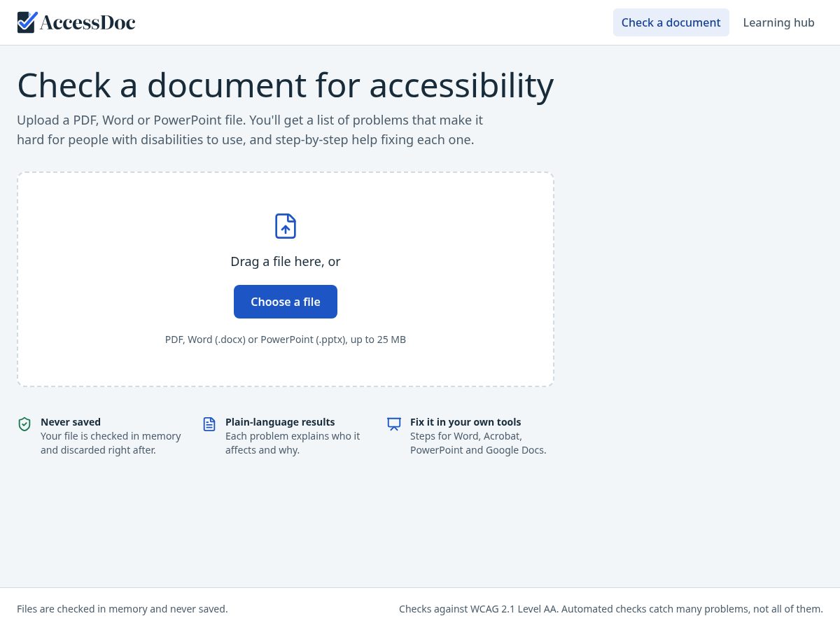This screenshot has width=840, height=630.
Task: Open the Learning hub nav item
Action: [778, 22]
